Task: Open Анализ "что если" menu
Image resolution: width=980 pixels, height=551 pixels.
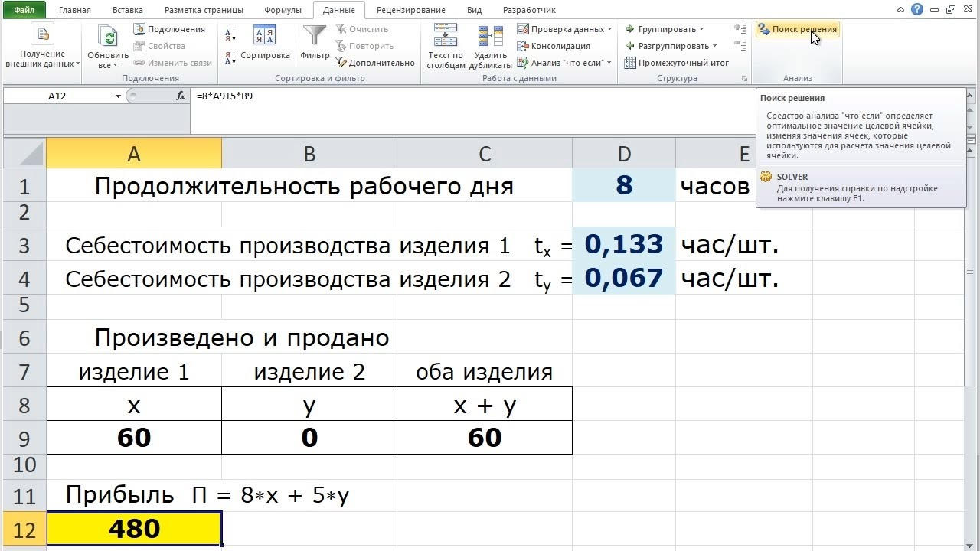Action: click(564, 63)
